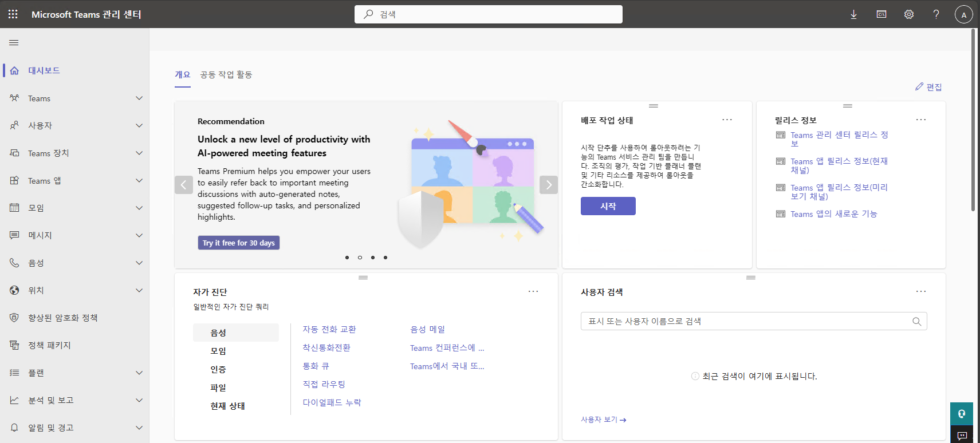Viewport: 980px width, 443px height.
Task: Collapse the navigation hamburger menu
Action: pos(14,43)
